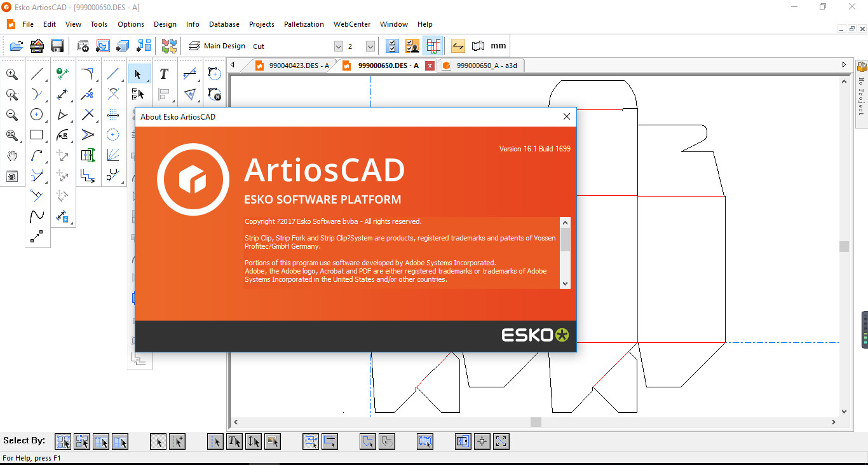Open the pointage dropdown next to 2

click(x=370, y=46)
